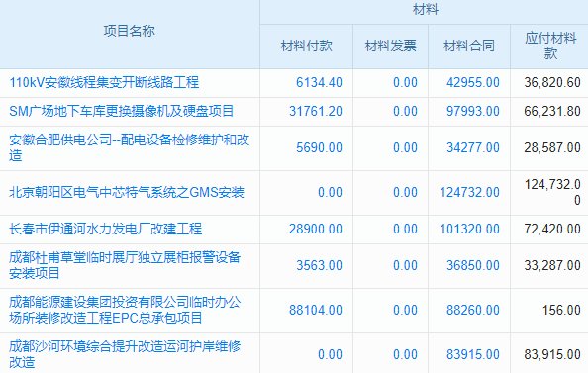Image resolution: width=588 pixels, height=373 pixels.
Task: Open material payment 31761.20
Action: point(316,112)
